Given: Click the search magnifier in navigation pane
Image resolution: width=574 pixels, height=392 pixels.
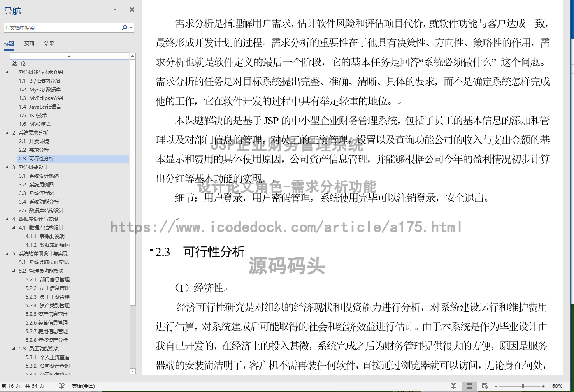Looking at the screenshot, I should pos(123,28).
